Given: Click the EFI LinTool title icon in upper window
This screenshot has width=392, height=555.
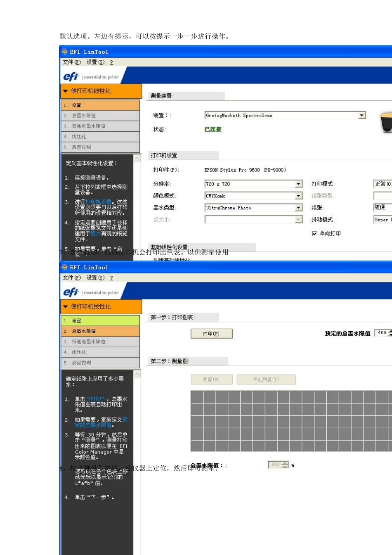Looking at the screenshot, I should tap(64, 52).
